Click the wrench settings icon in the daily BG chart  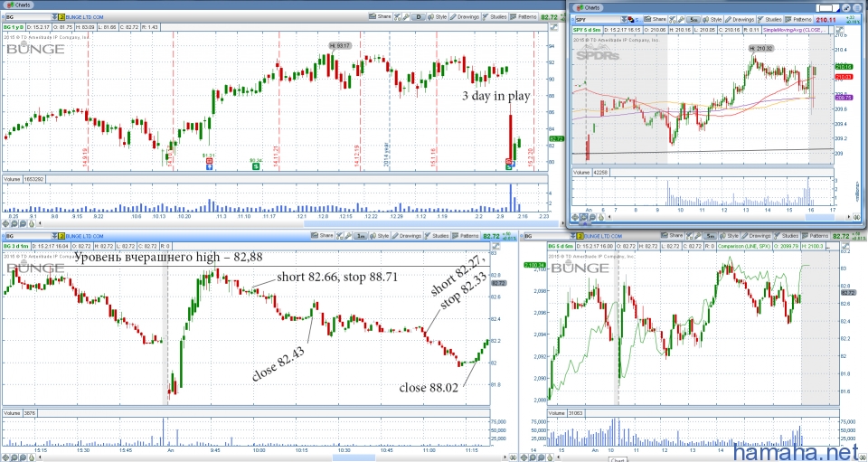(406, 16)
